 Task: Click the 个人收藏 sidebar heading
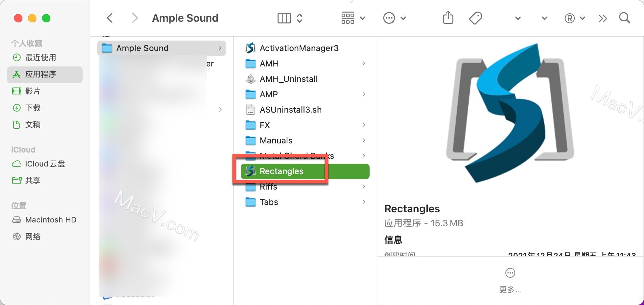pyautogui.click(x=27, y=43)
